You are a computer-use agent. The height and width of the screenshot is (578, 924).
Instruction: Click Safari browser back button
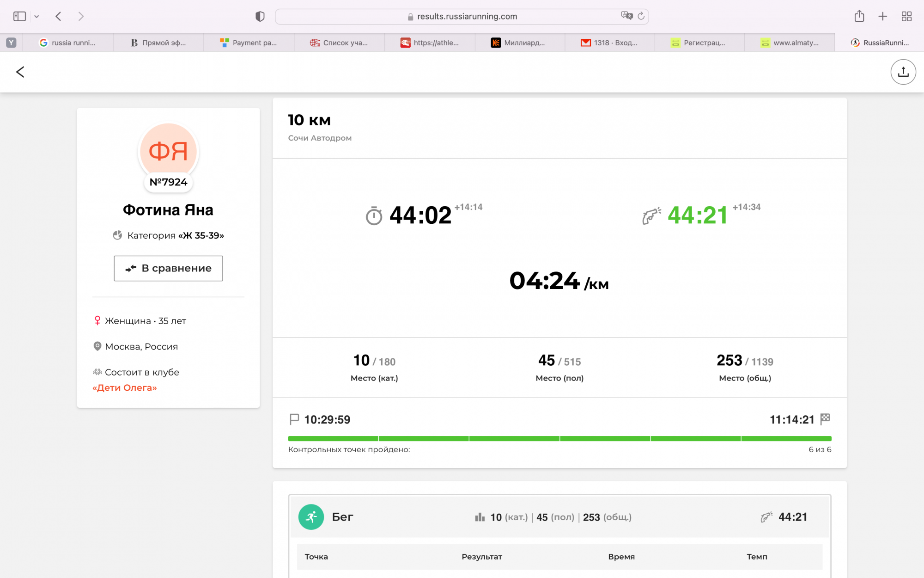[x=58, y=17]
